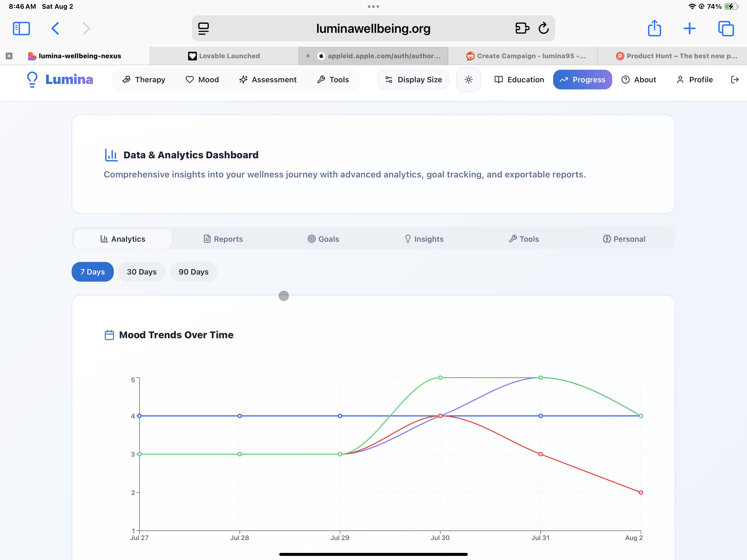Select the 30 Days range

[141, 272]
